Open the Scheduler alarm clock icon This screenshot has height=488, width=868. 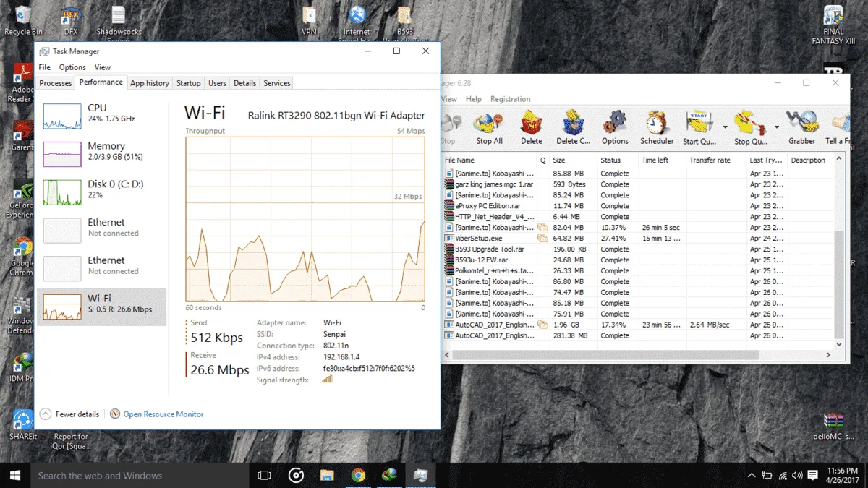[657, 128]
